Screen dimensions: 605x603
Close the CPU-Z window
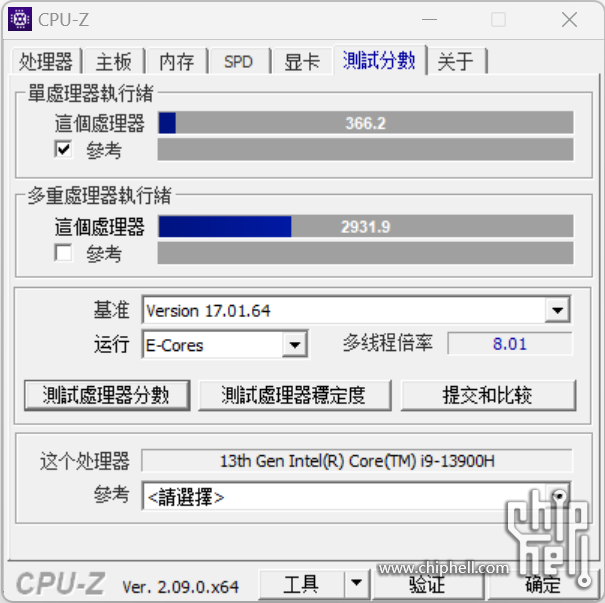(570, 19)
